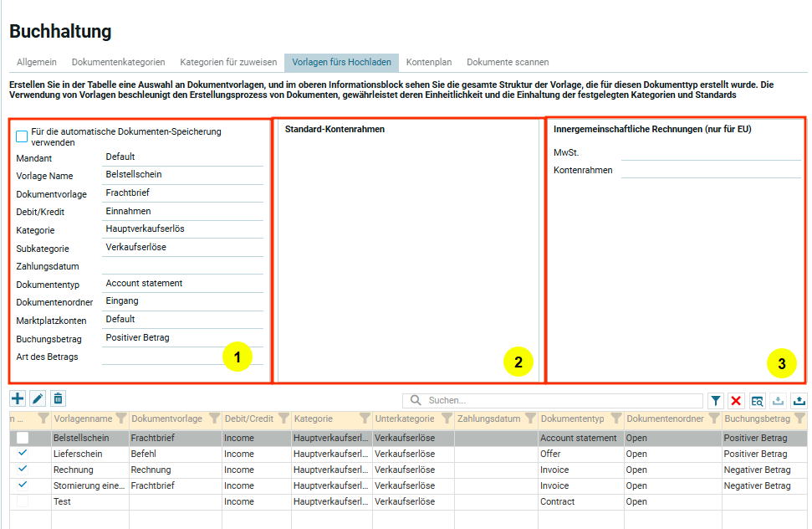Viewport: 812px width, 529px height.
Task: Click the add new template plus icon
Action: (x=18, y=399)
